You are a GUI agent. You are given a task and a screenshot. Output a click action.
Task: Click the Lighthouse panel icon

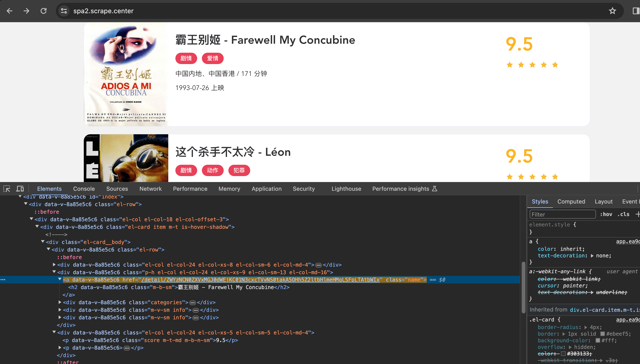coord(346,189)
